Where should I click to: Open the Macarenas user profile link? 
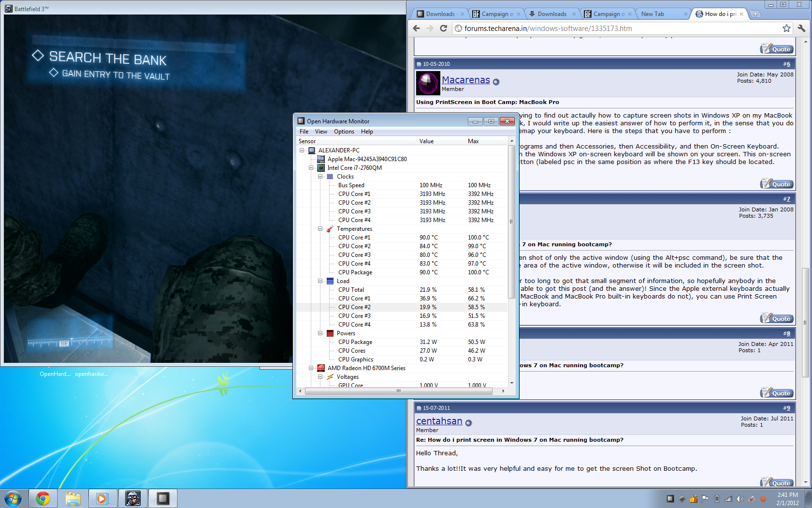(x=466, y=80)
